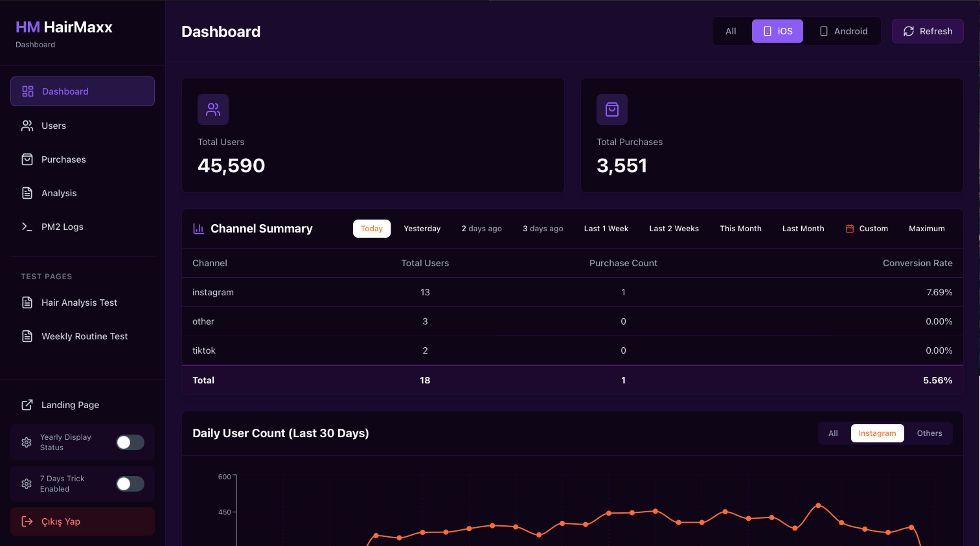Turn on 7 Days Trick Enabled

click(130, 483)
